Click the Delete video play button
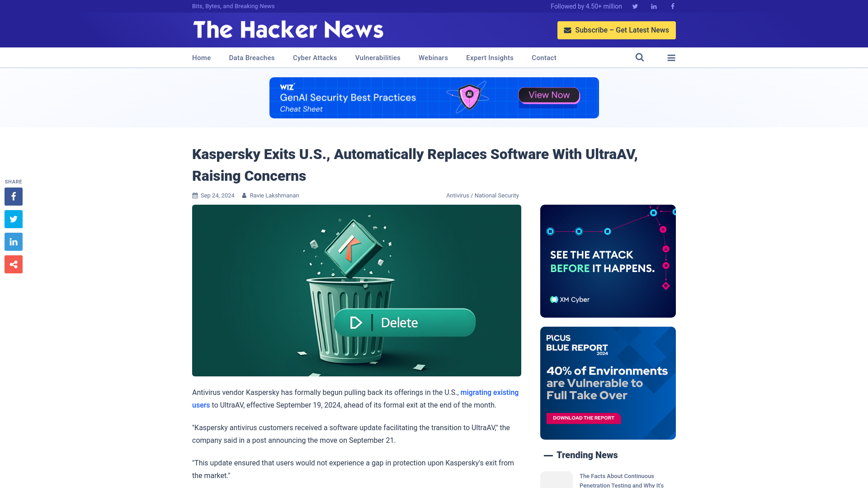This screenshot has height=488, width=868. (x=355, y=322)
